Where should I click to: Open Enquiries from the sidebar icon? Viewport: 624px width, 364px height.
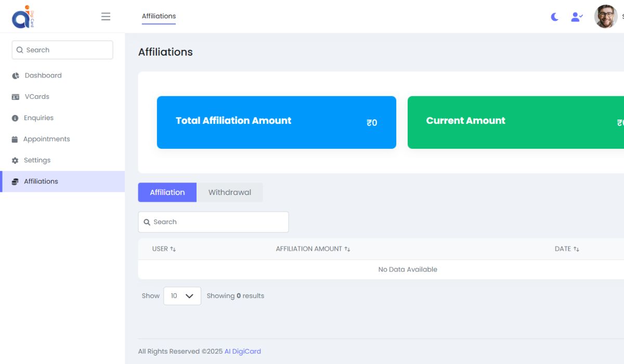point(15,118)
